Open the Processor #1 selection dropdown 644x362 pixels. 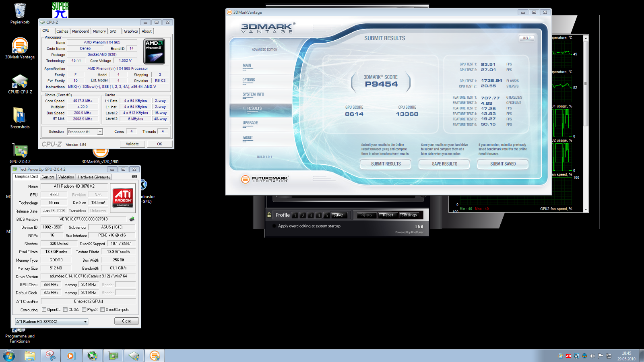point(85,132)
